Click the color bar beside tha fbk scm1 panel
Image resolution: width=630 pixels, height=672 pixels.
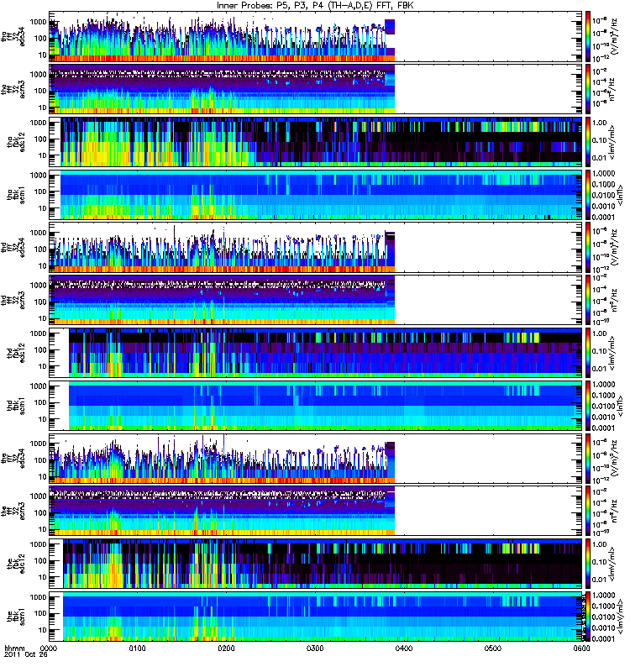pos(587,195)
